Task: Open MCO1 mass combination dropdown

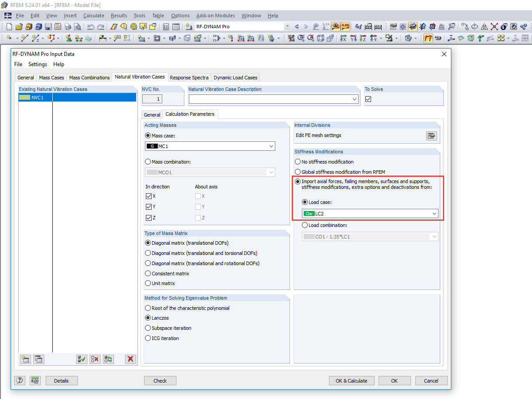Action: point(271,172)
